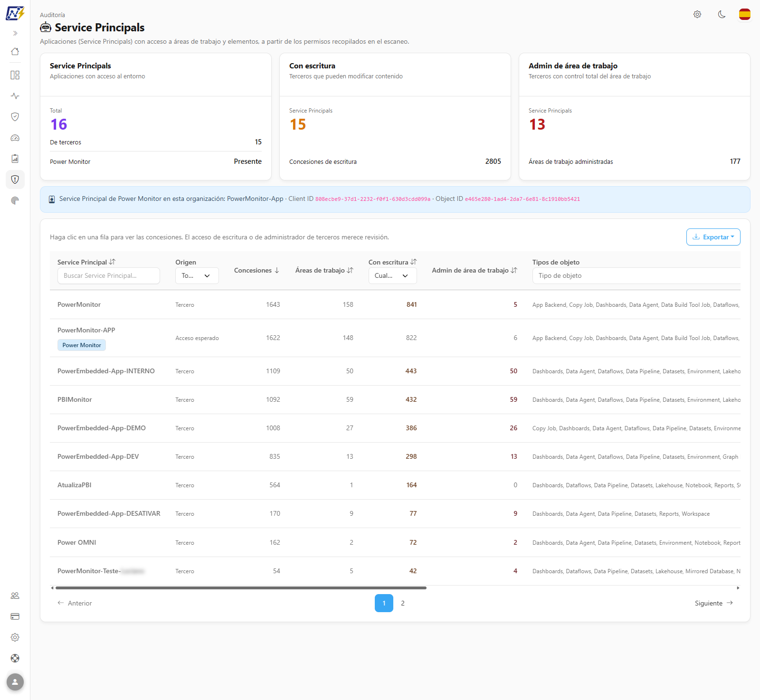Open the gauge speedometer icon in sidebar
Viewport: 760px width, 700px height.
pyautogui.click(x=15, y=138)
